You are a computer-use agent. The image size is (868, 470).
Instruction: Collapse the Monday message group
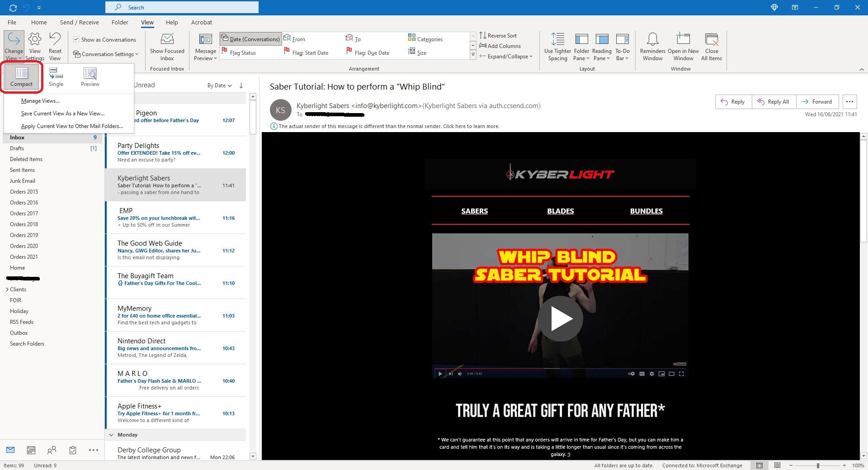pos(111,435)
